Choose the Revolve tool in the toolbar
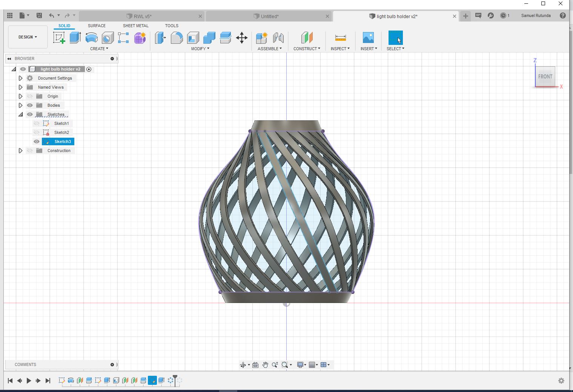The image size is (573, 392). click(92, 38)
